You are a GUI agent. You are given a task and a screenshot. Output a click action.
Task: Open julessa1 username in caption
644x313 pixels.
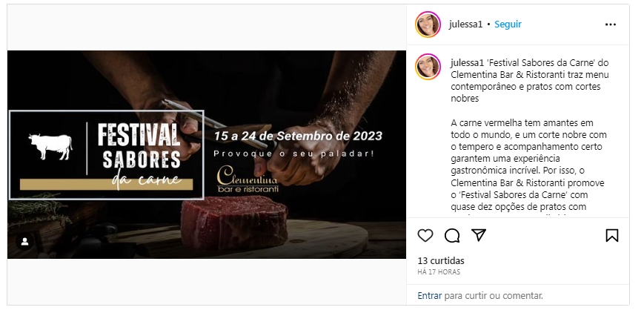click(x=468, y=63)
